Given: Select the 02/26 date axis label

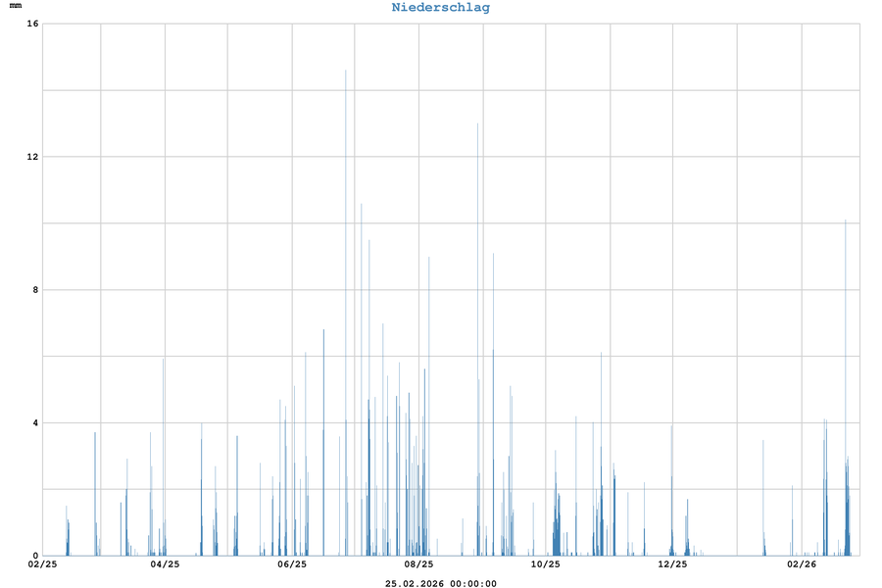Looking at the screenshot, I should pos(801,564).
